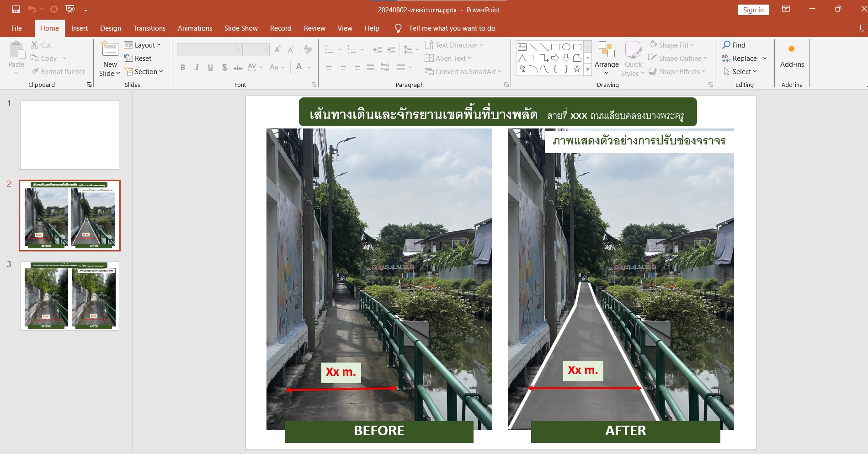868x454 pixels.
Task: Toggle Italic text formatting
Action: (x=197, y=67)
